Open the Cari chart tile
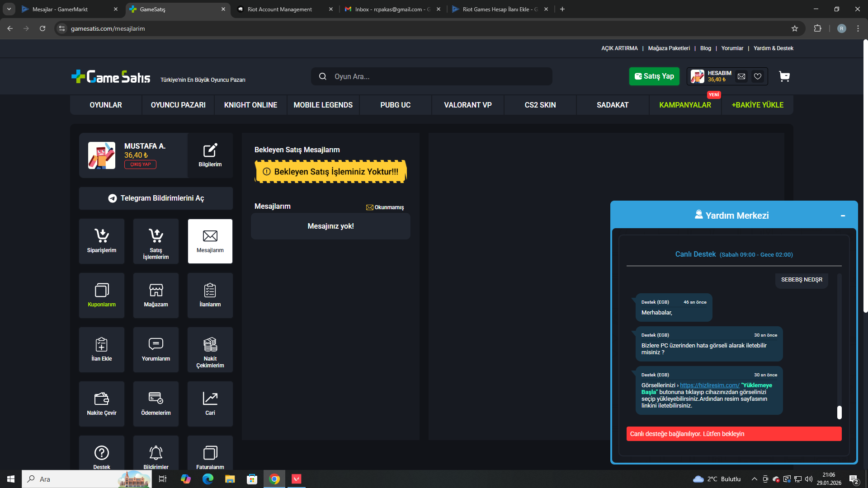 pyautogui.click(x=210, y=404)
